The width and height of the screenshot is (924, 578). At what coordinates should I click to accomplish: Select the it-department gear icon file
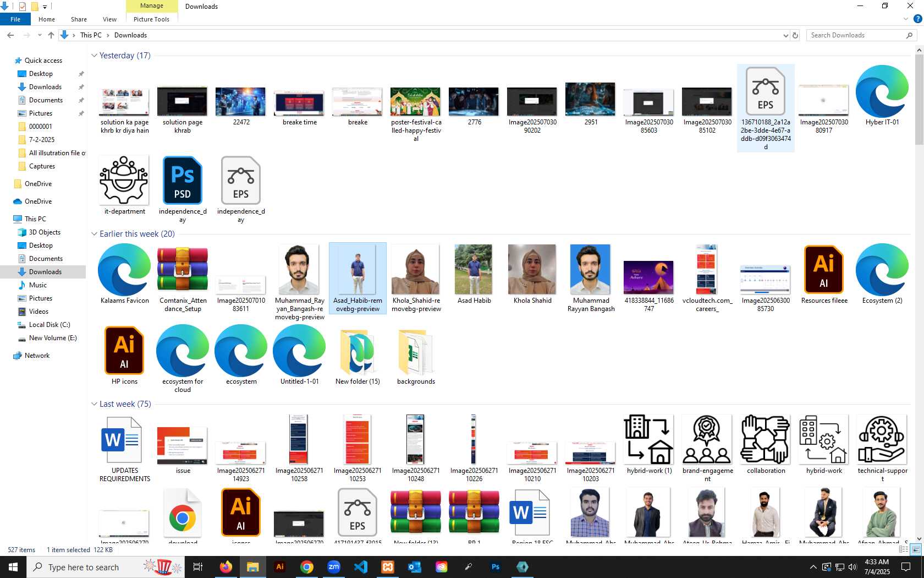point(124,180)
